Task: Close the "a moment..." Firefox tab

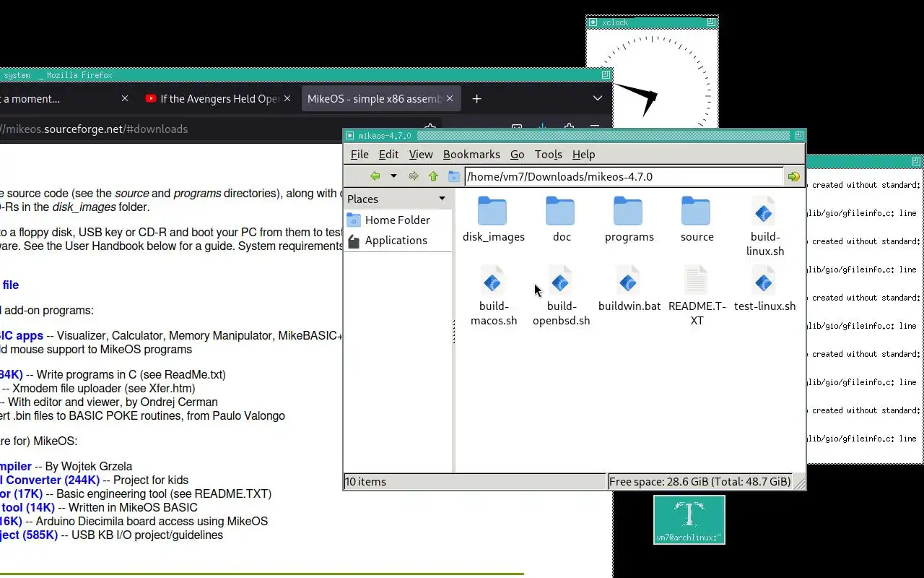Action: tap(125, 99)
